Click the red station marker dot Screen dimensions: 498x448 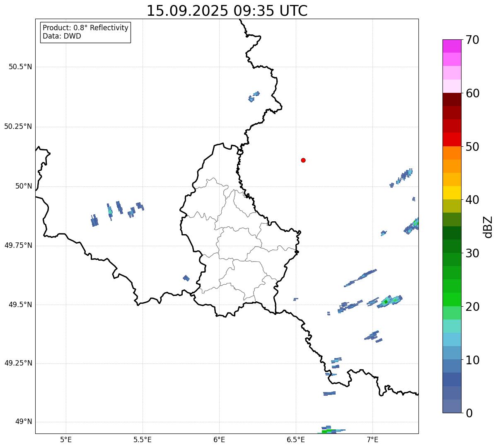[x=303, y=160]
